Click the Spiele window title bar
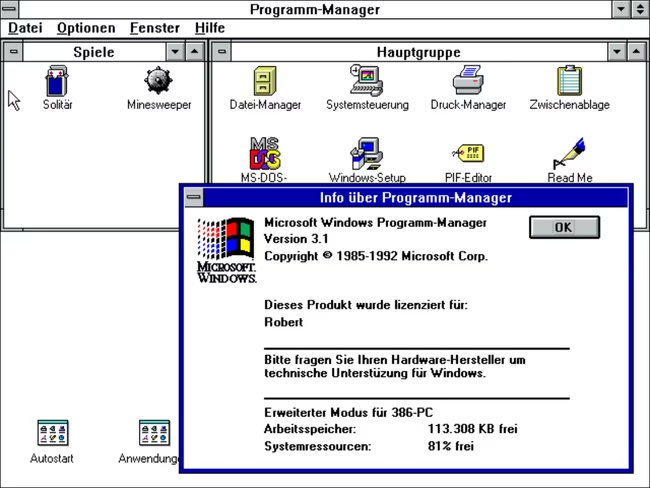 coord(94,52)
